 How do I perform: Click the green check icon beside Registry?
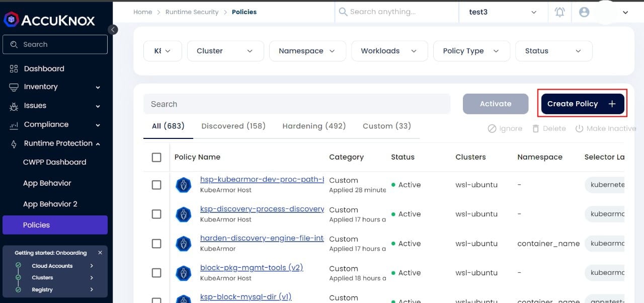click(x=18, y=289)
